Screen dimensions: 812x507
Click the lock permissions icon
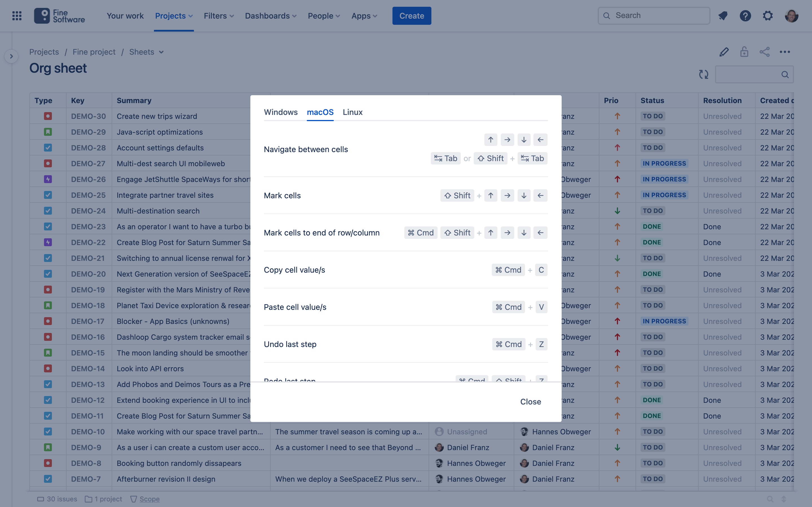click(744, 52)
